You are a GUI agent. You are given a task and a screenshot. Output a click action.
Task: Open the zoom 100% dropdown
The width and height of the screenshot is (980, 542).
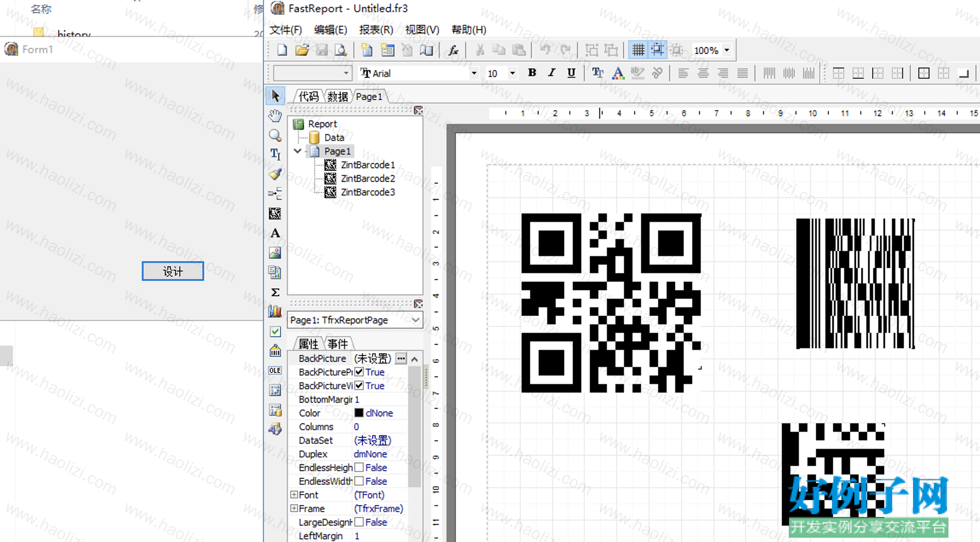[726, 50]
